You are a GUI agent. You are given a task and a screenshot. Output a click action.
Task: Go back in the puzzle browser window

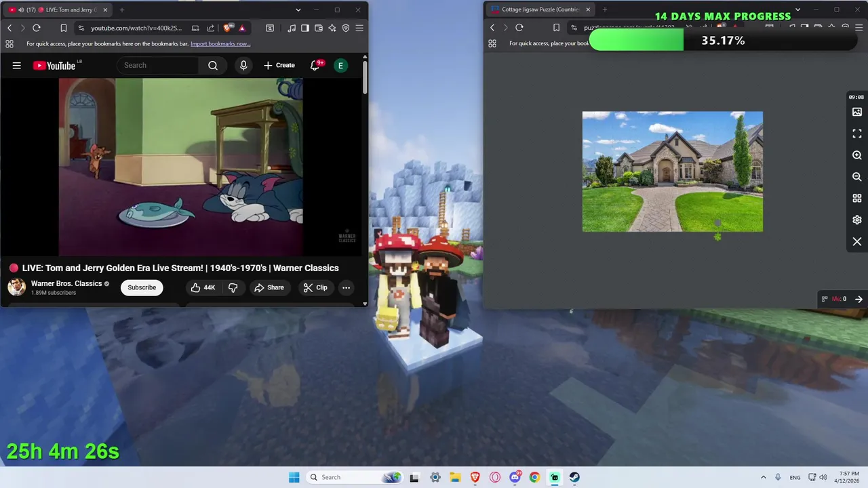pos(492,28)
